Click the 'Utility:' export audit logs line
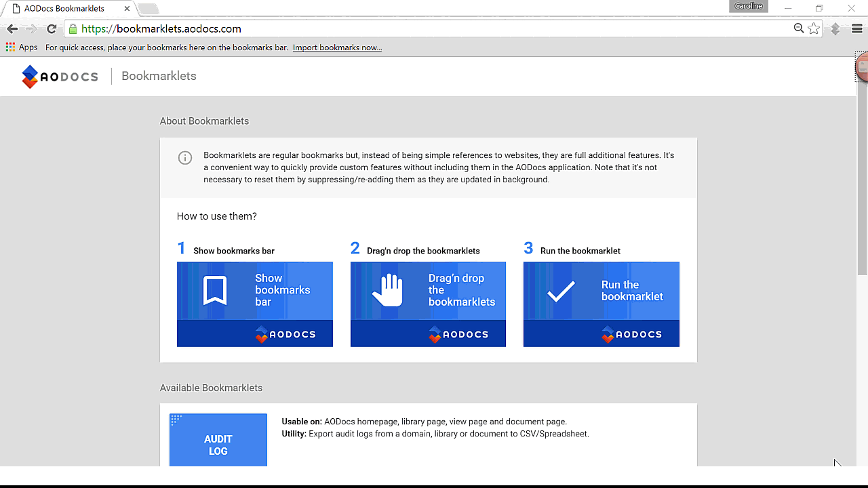The width and height of the screenshot is (868, 488). click(x=435, y=434)
